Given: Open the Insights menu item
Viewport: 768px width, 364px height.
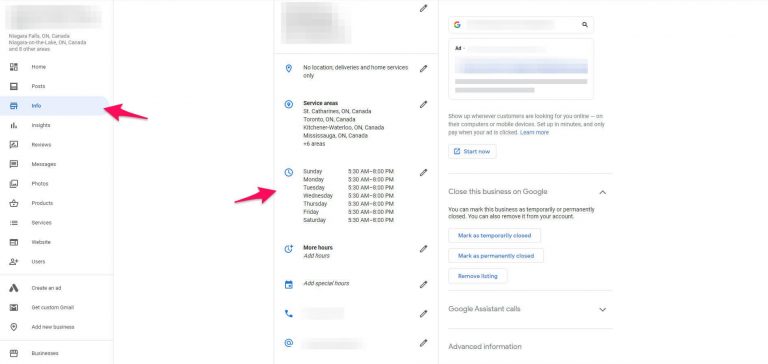Looking at the screenshot, I should click(56, 125).
